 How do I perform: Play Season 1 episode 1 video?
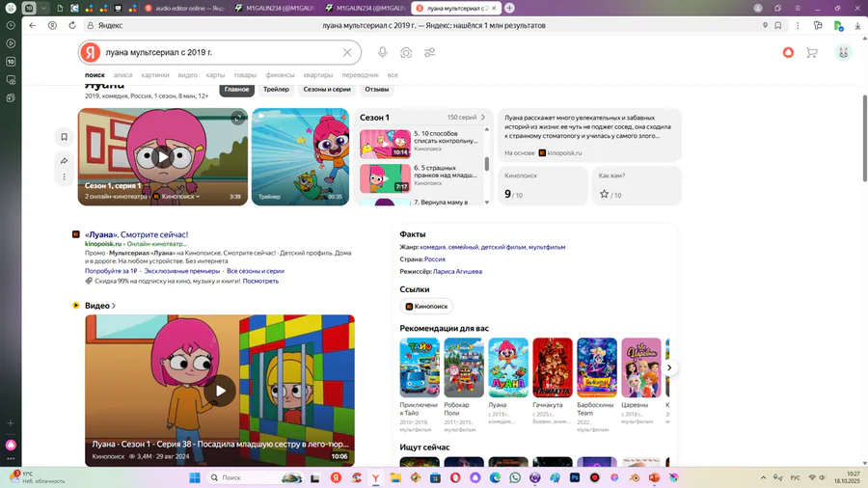(163, 157)
